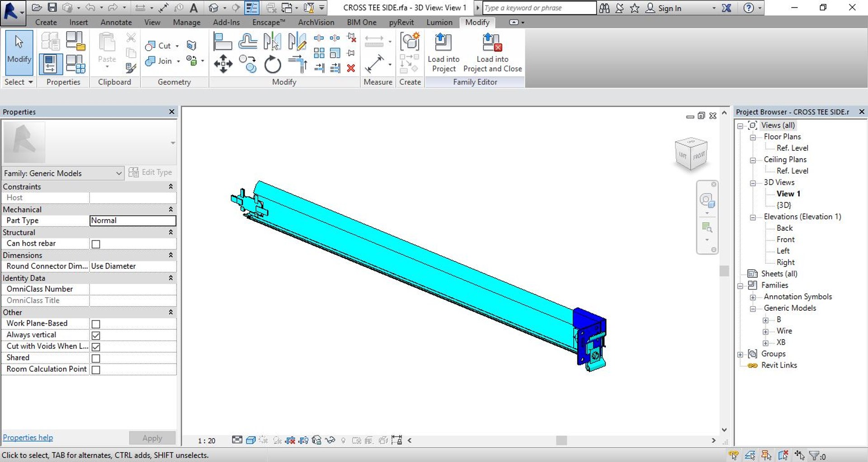
Task: Open the Enscape ribbon tab
Action: (269, 22)
